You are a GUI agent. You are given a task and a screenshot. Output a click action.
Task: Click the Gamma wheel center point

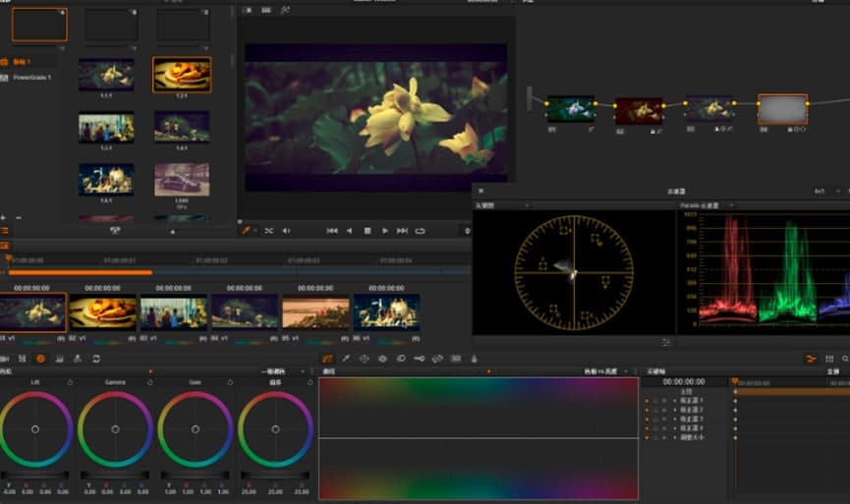coord(115,429)
